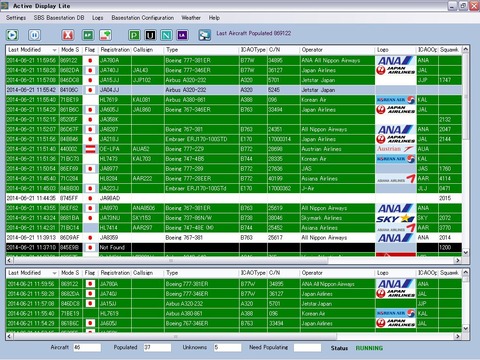
Task: Click Skymark Airlines operator cell
Action: coord(337,218)
